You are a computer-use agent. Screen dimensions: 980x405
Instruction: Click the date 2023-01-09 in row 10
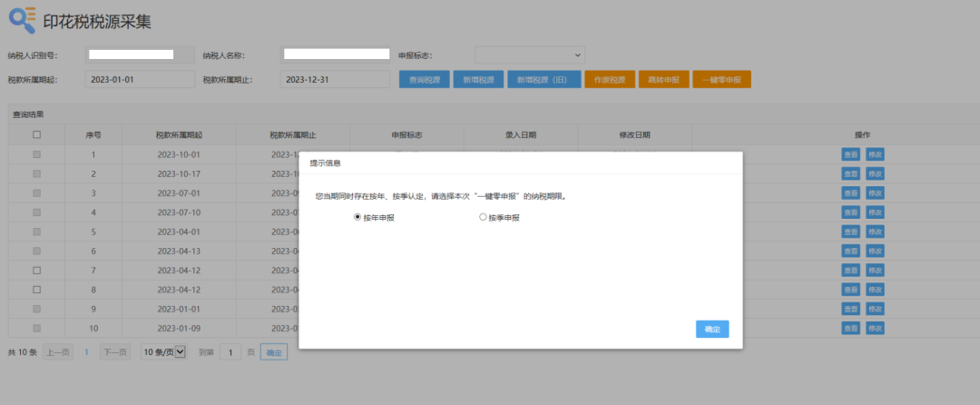coord(179,328)
